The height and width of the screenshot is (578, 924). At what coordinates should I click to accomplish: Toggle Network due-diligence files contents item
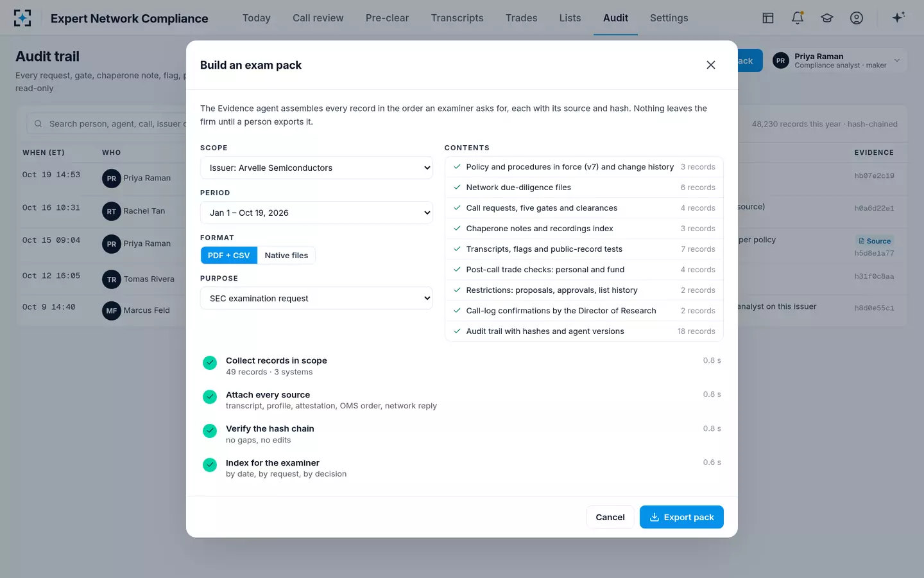pyautogui.click(x=584, y=188)
